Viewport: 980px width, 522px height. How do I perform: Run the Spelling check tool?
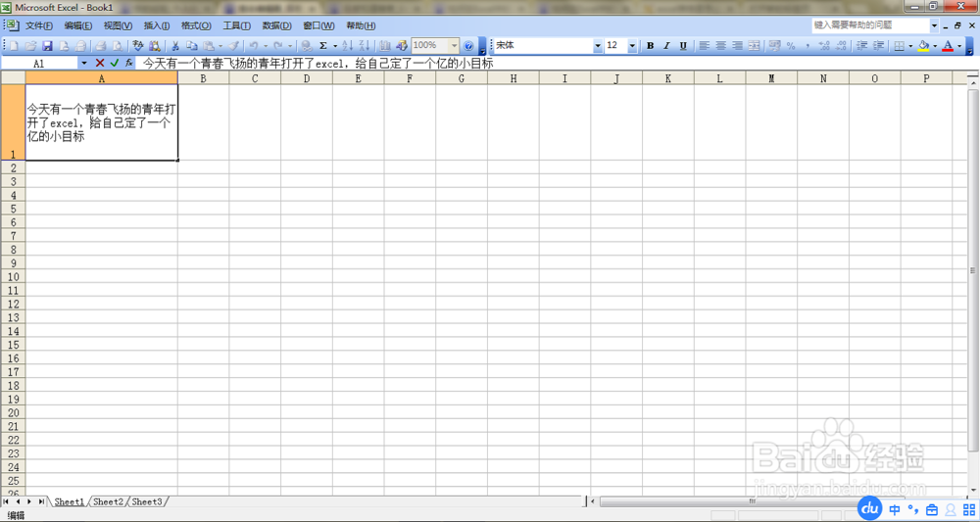pos(138,46)
